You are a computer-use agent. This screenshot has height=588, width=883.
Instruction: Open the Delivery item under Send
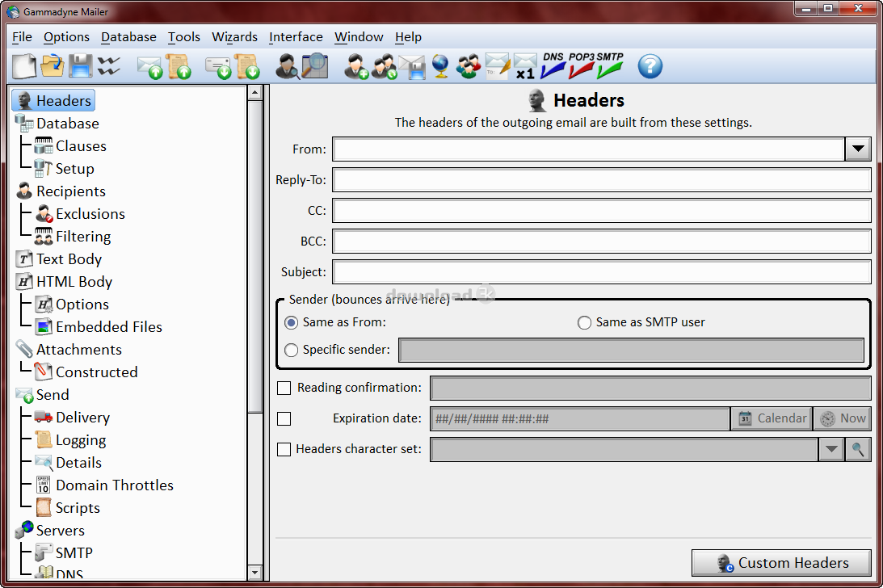tap(72, 418)
